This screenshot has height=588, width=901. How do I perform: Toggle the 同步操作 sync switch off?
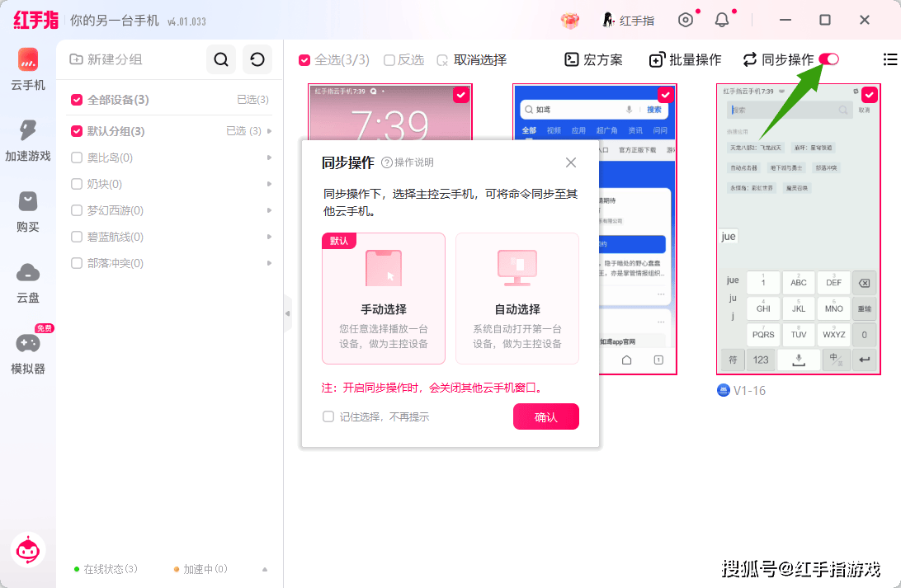tap(828, 59)
